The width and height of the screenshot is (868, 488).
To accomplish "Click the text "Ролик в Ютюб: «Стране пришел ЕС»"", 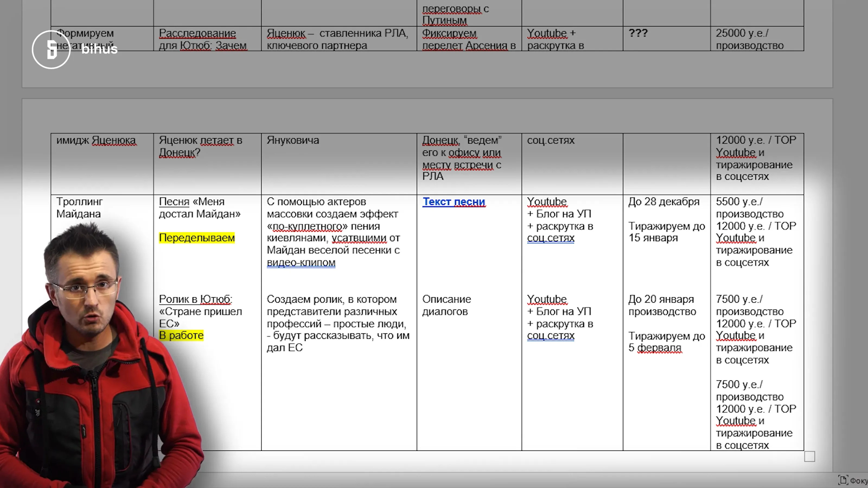I will (200, 311).
